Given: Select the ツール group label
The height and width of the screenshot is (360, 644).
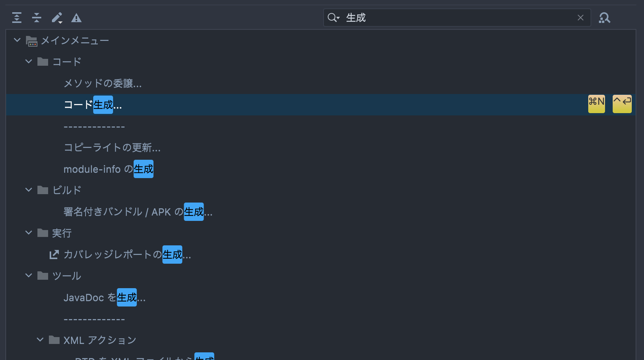Looking at the screenshot, I should [67, 276].
